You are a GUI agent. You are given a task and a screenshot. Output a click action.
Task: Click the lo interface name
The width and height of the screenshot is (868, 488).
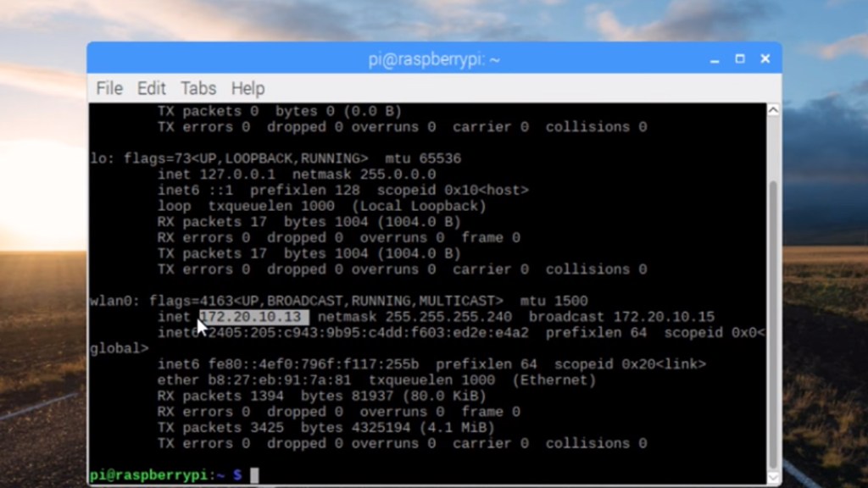coord(98,158)
